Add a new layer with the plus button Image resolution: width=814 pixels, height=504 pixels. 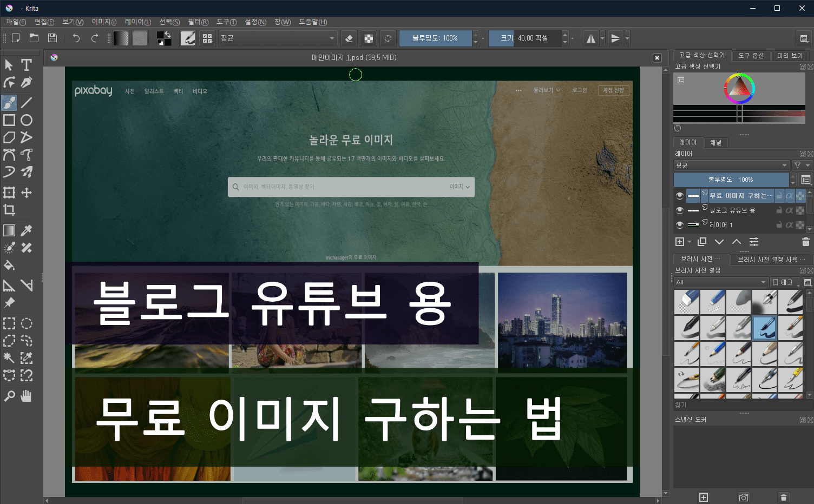point(680,242)
